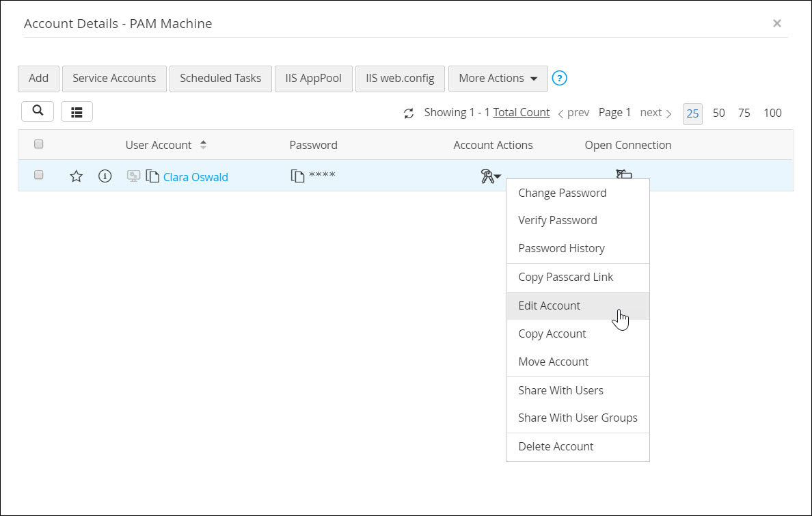Select Edit Account menu item
812x516 pixels.
(x=578, y=305)
